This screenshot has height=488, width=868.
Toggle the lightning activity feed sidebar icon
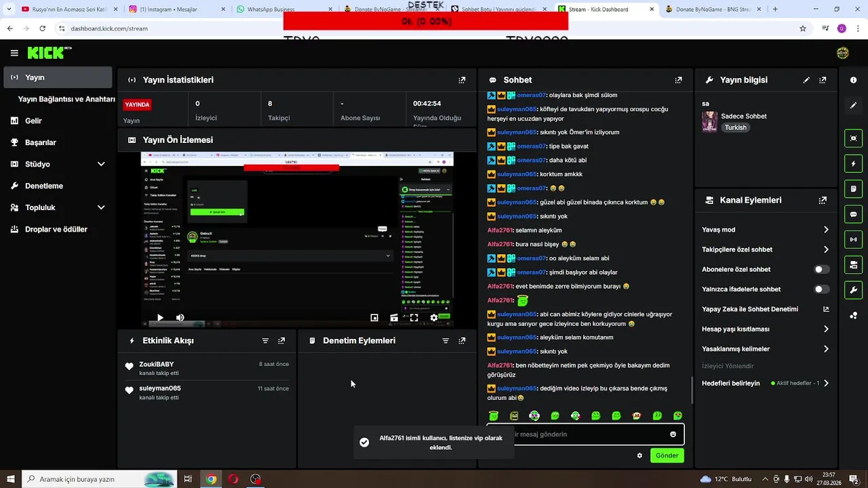853,163
